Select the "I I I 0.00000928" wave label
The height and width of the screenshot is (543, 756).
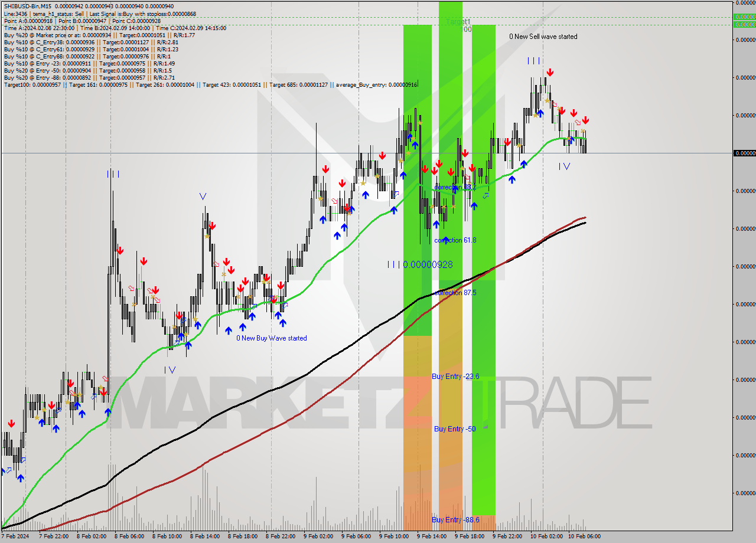pos(420,265)
